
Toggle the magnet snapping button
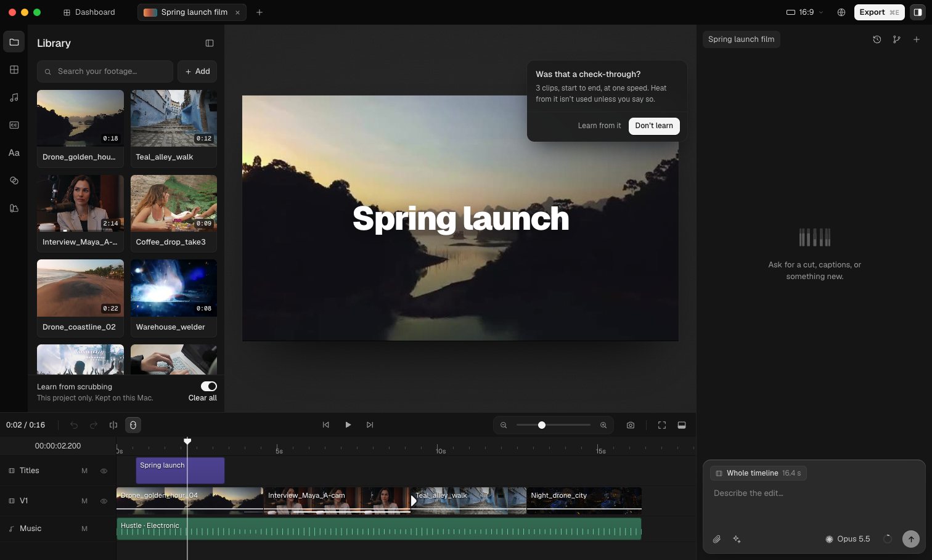coord(133,425)
